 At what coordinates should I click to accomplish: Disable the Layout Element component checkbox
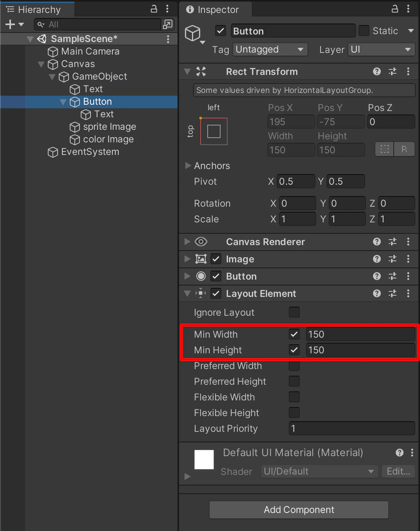[216, 293]
